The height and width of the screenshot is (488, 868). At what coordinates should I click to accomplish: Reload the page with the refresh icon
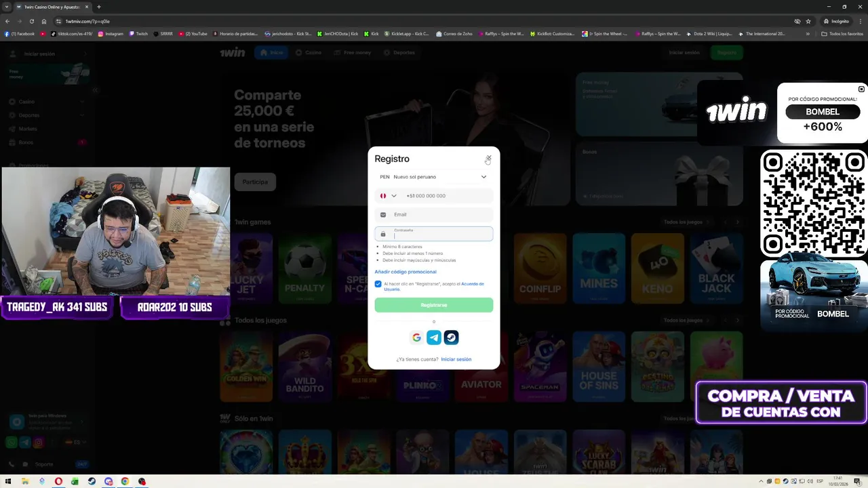32,21
